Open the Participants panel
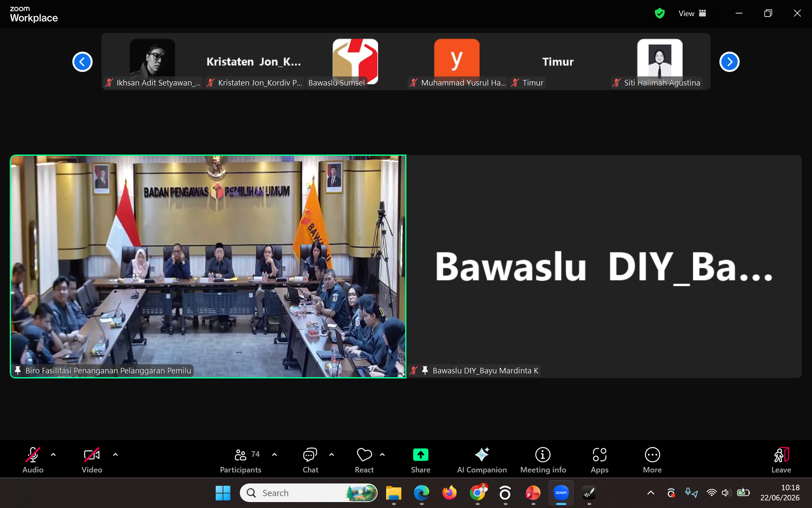The image size is (812, 508). (241, 460)
